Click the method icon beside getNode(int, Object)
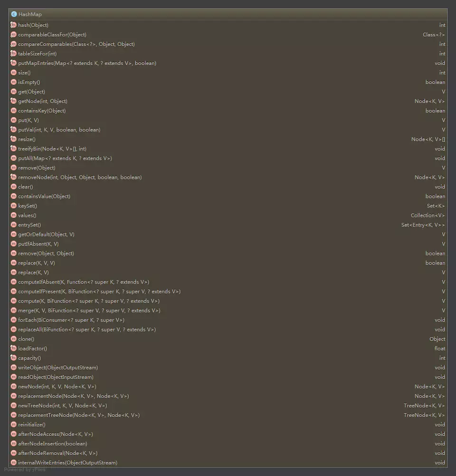Viewport: 456px width, 476px height. [x=13, y=101]
